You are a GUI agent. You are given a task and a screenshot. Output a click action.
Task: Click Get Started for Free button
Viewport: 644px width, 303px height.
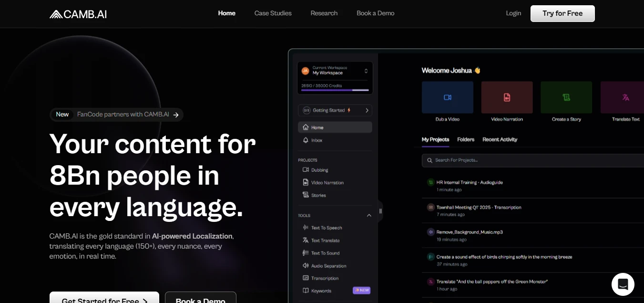(104, 297)
